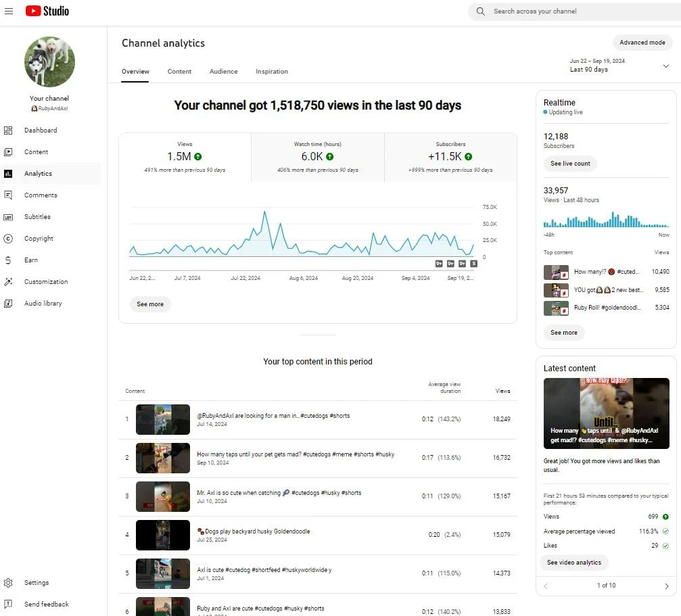Select the Analytics sidebar icon
This screenshot has height=616, width=681.
coord(8,174)
